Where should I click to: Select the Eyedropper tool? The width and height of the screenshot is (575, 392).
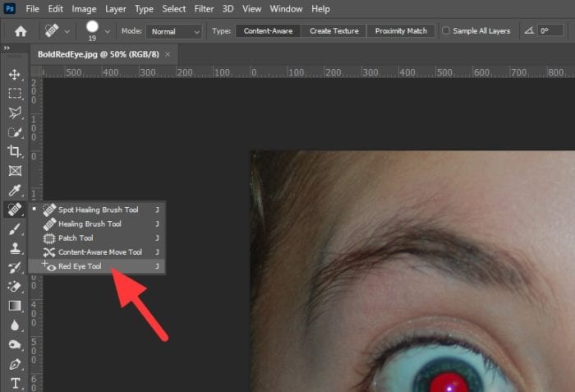(x=15, y=190)
